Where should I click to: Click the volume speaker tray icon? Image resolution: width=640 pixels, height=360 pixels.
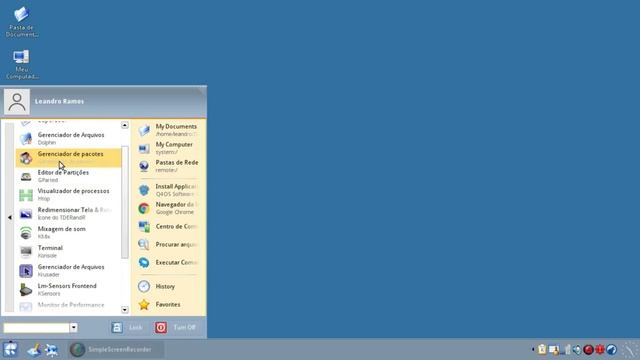pos(577,349)
